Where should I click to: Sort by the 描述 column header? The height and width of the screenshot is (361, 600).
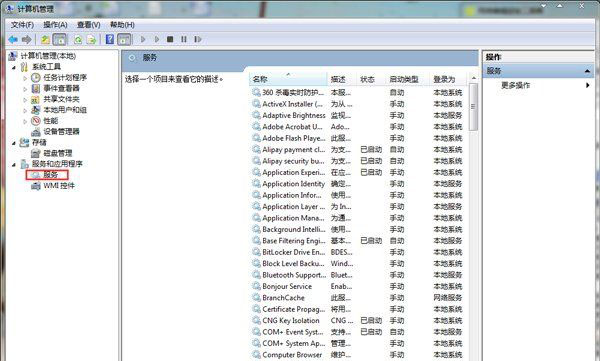click(342, 79)
